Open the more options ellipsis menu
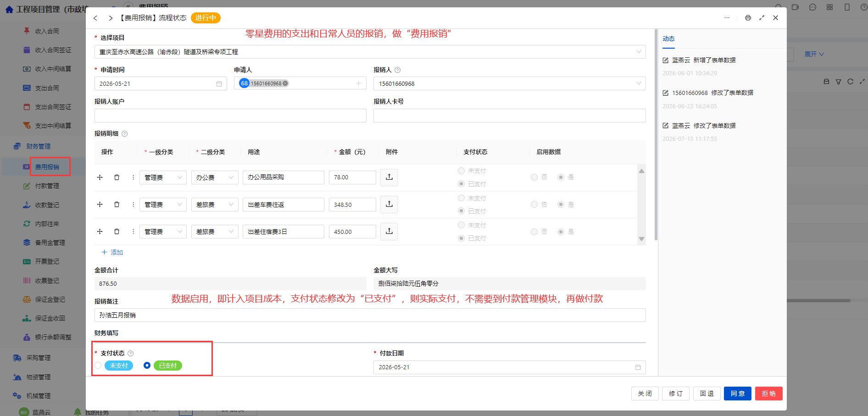Image resolution: width=868 pixels, height=416 pixels. coord(727,18)
